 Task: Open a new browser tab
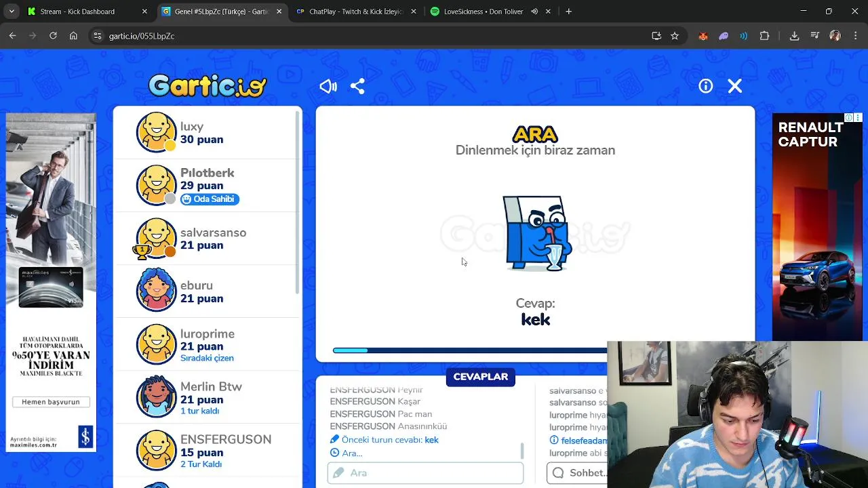(x=568, y=12)
